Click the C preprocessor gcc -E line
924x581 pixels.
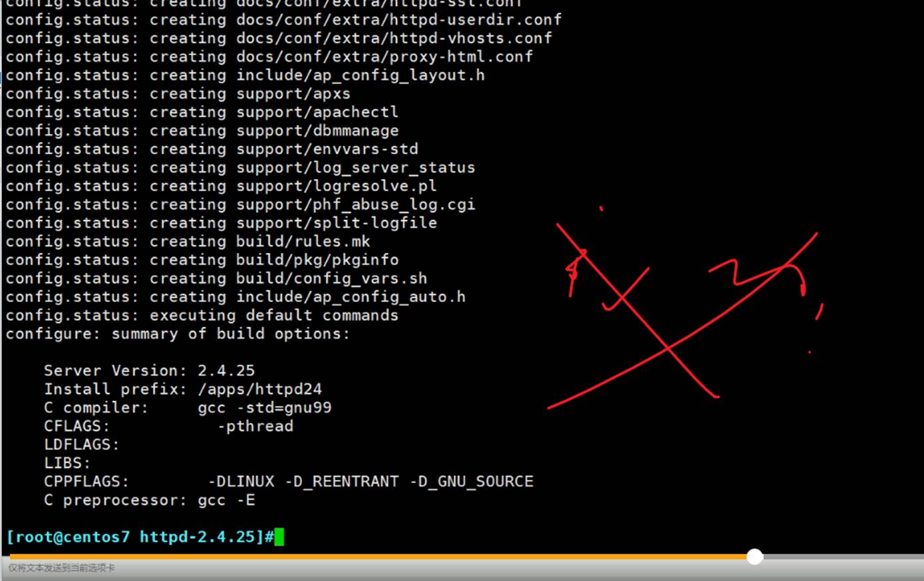point(149,500)
